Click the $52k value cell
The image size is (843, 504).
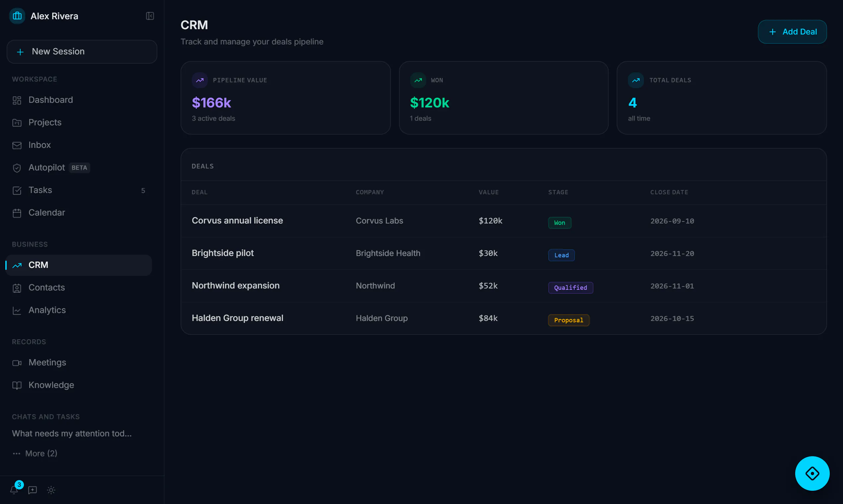tap(488, 285)
